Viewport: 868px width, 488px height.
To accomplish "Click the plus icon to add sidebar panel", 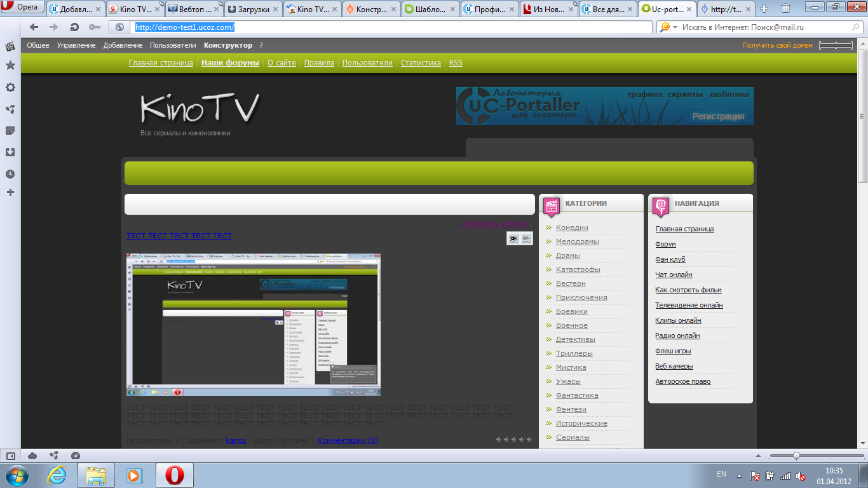I will tap(10, 192).
